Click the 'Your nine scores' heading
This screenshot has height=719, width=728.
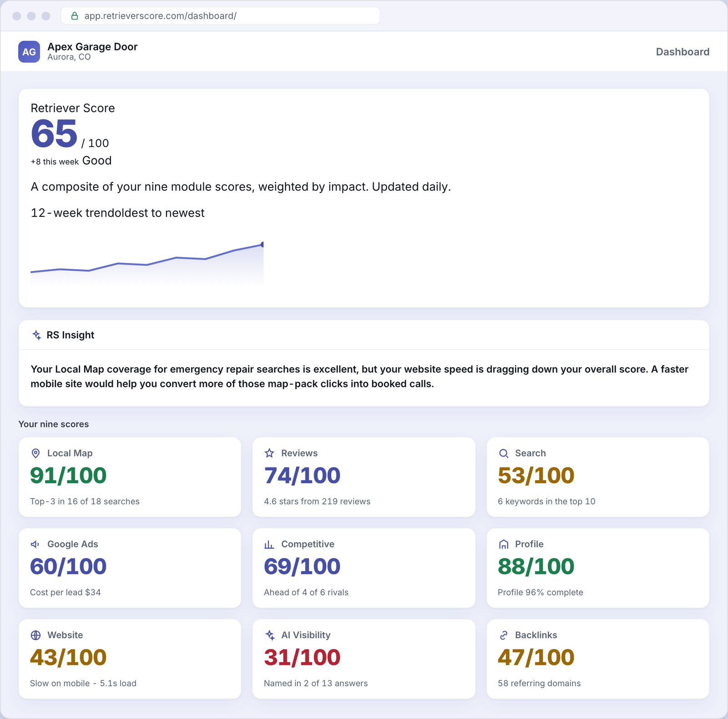pyautogui.click(x=54, y=424)
